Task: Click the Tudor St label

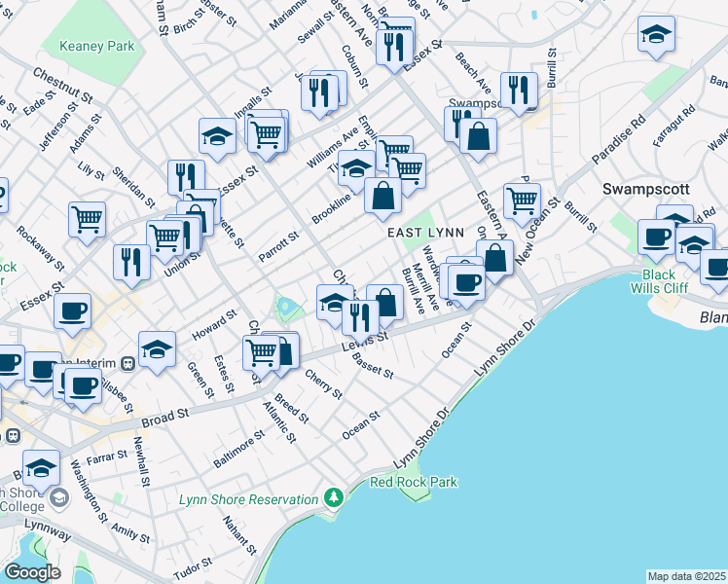Action: (193, 568)
